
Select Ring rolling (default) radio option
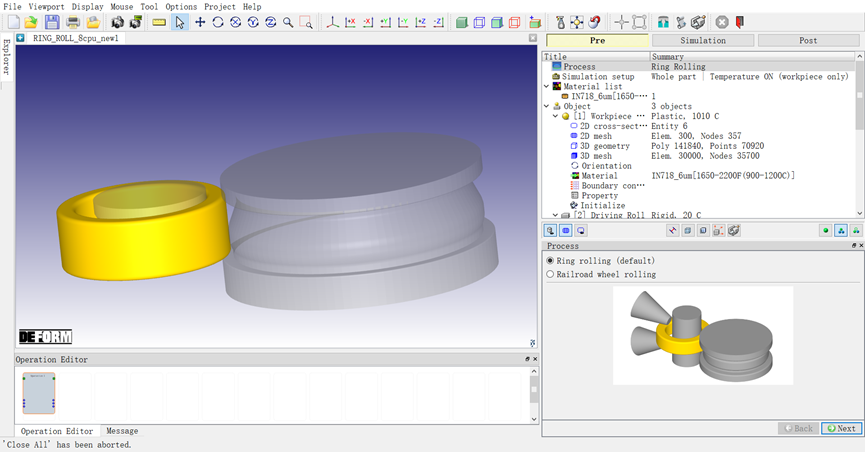pos(550,260)
